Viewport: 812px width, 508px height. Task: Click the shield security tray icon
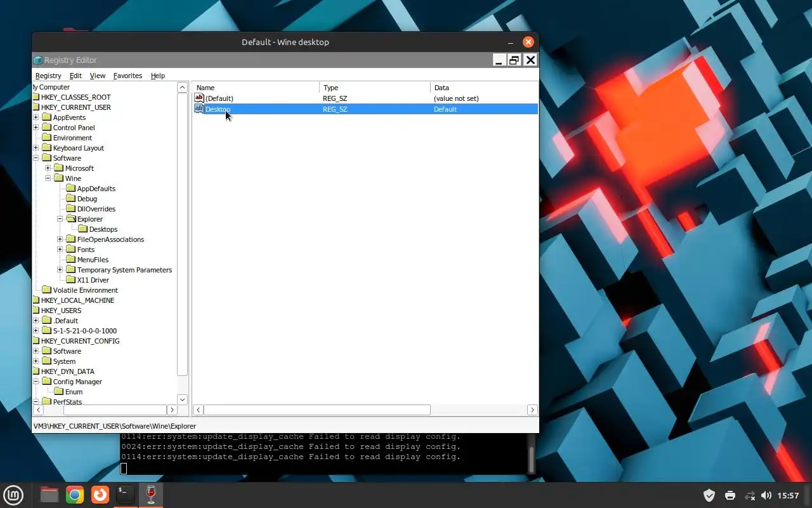click(709, 495)
